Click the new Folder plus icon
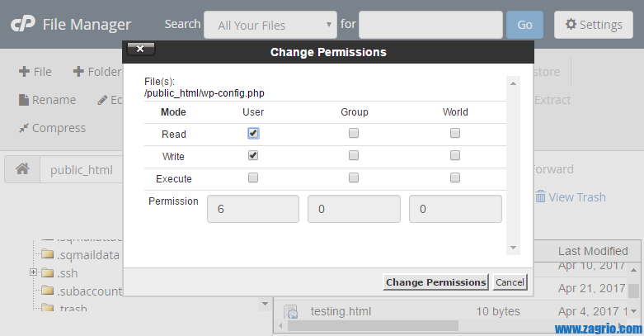This screenshot has height=336, width=644. pos(78,72)
